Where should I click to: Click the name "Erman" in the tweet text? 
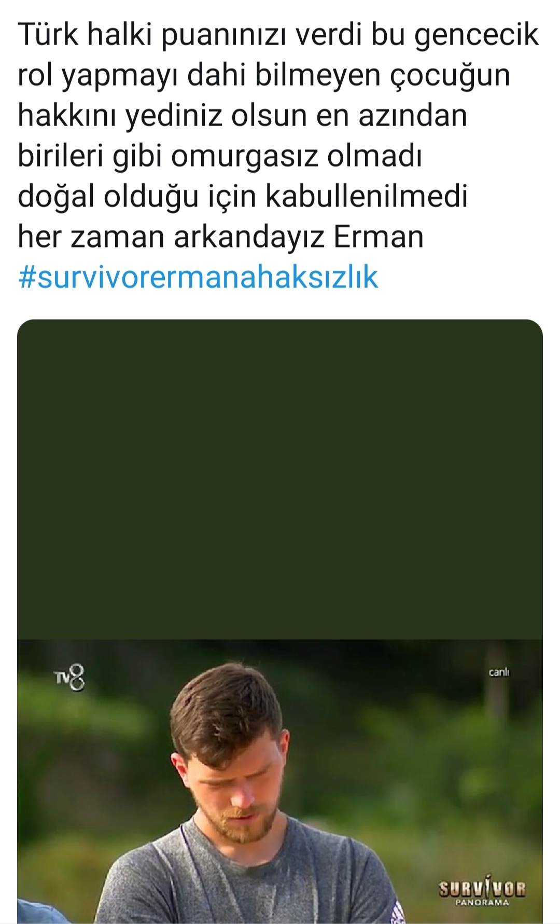(x=379, y=237)
